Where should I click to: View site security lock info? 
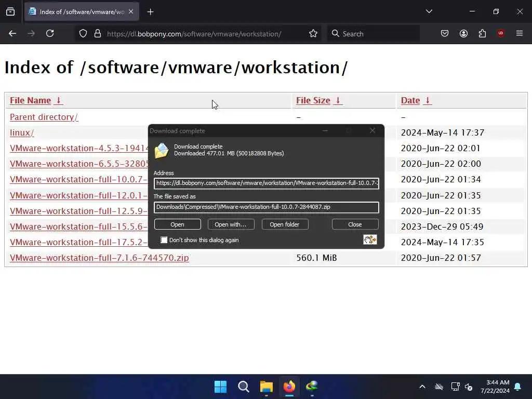pyautogui.click(x=97, y=33)
